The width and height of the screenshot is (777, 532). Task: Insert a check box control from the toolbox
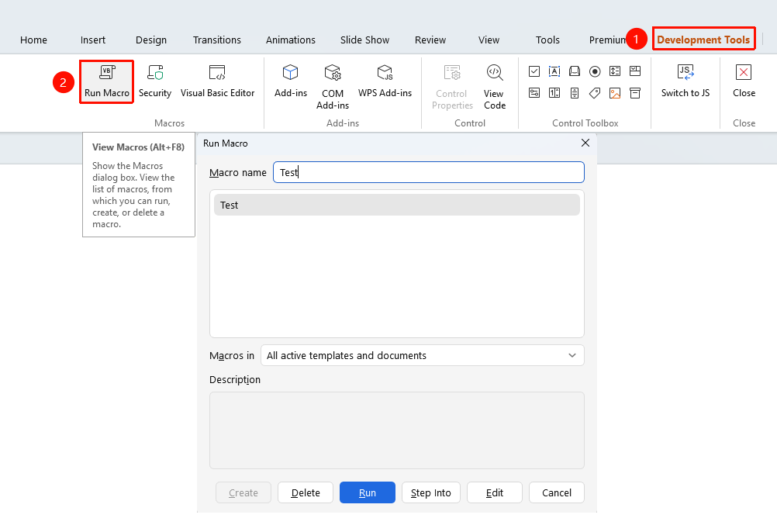[x=534, y=71]
